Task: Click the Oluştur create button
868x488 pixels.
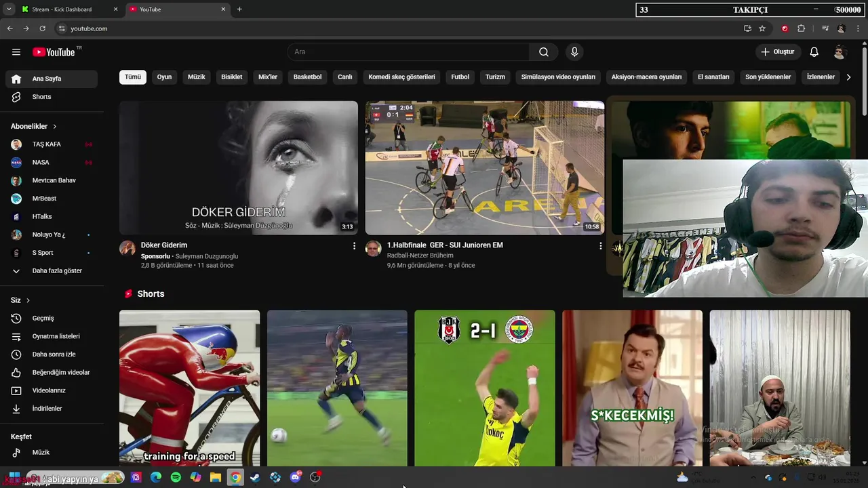Action: 778,52
